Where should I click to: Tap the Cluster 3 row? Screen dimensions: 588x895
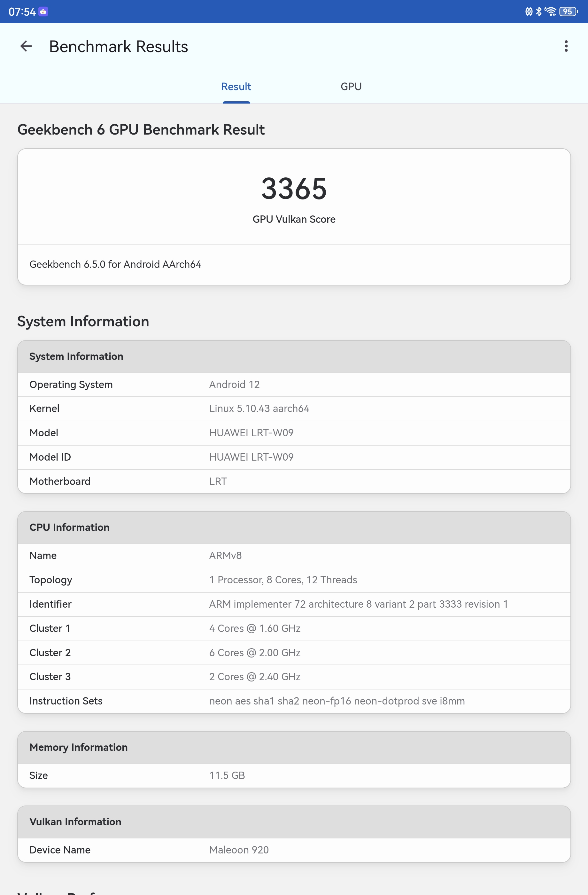294,677
